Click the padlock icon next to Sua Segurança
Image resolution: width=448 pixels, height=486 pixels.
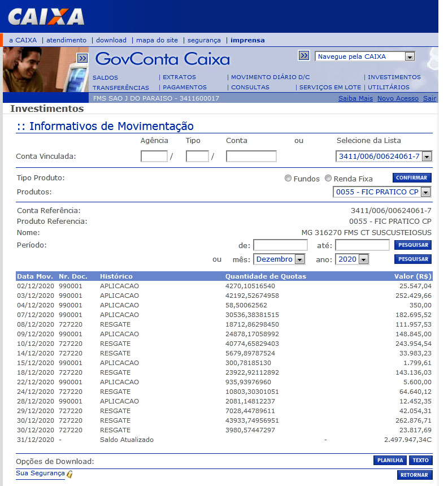(69, 474)
